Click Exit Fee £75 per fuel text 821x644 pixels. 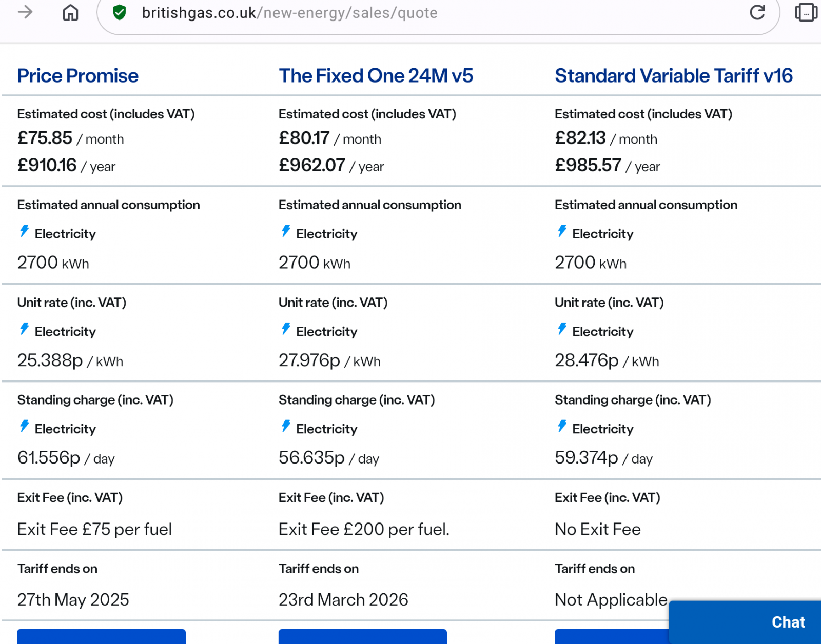pos(94,529)
